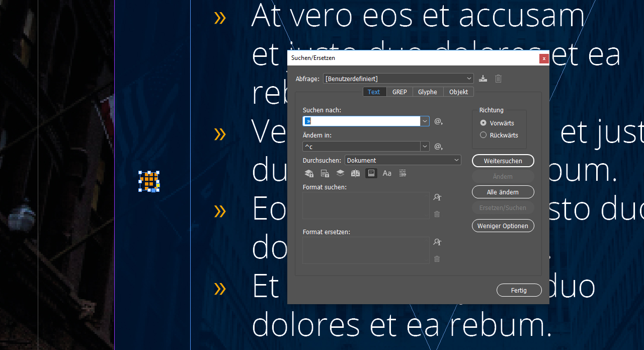644x350 pixels.
Task: Switch to the Objekt tab
Action: coord(458,92)
